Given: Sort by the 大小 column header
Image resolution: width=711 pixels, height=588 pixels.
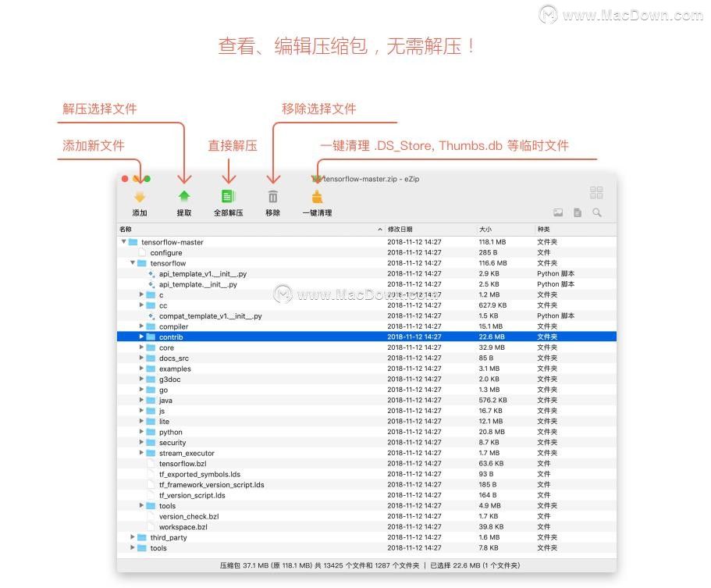Looking at the screenshot, I should click(x=506, y=229).
